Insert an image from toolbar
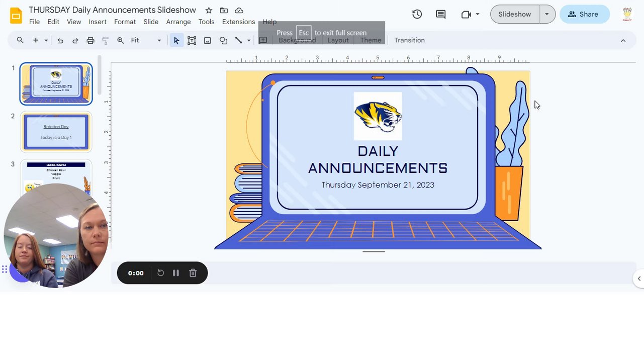Screen dimensions: 644x362 click(207, 40)
